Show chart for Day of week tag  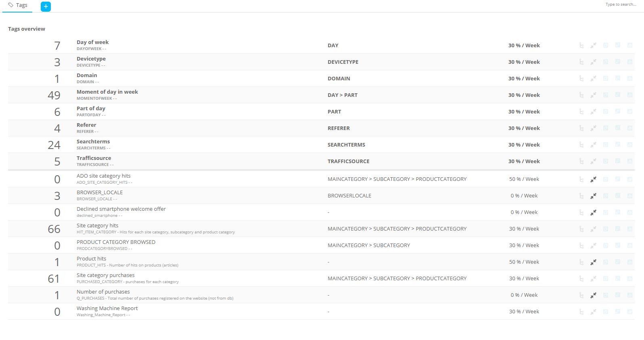tap(630, 46)
